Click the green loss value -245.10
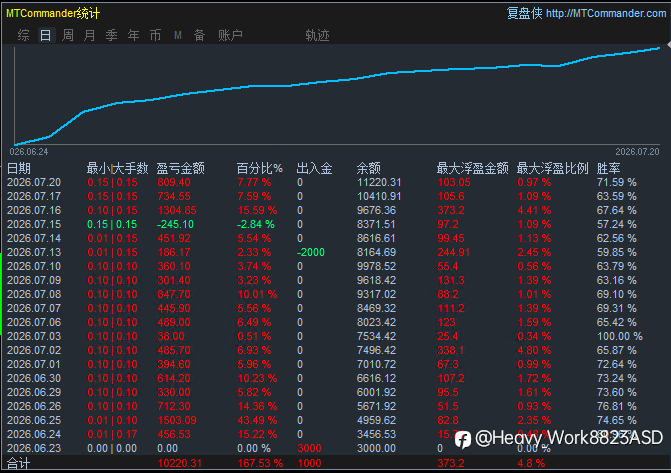 (x=175, y=224)
